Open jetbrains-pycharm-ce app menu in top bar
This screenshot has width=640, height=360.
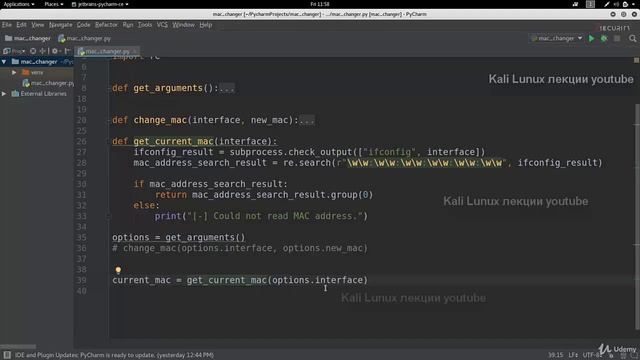pyautogui.click(x=100, y=4)
